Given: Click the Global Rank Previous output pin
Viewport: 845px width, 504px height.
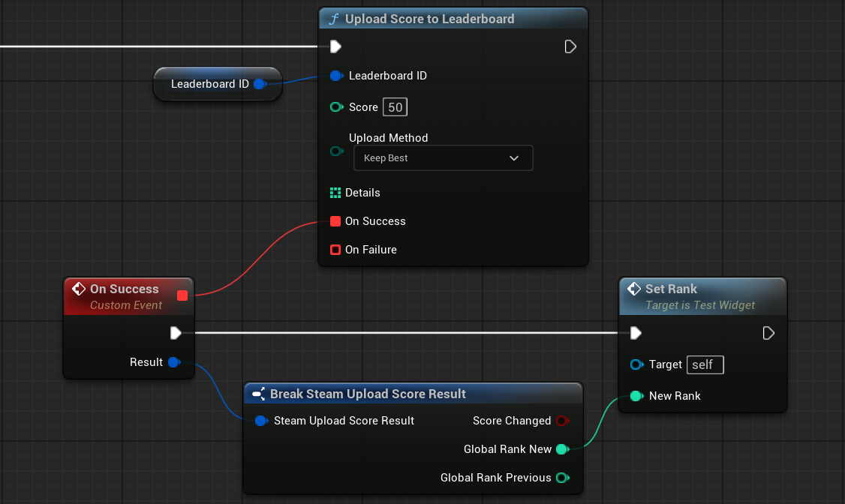Looking at the screenshot, I should tap(561, 478).
